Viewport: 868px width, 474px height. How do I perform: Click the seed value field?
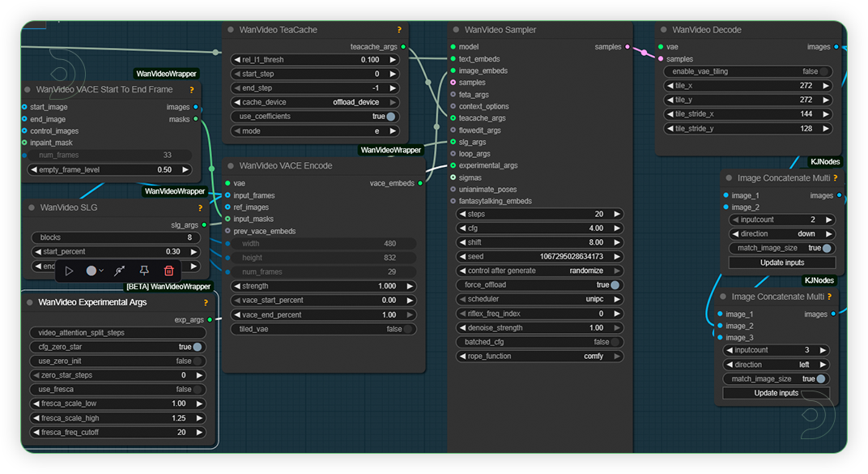pos(540,256)
